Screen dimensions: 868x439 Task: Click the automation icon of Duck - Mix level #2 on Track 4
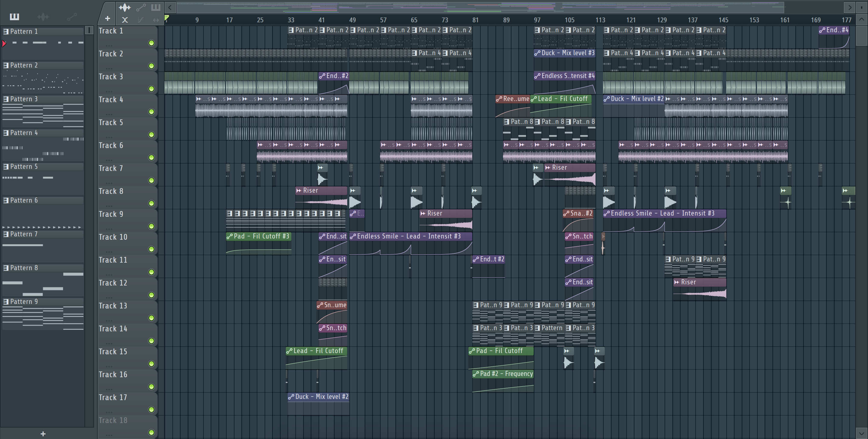pyautogui.click(x=606, y=99)
